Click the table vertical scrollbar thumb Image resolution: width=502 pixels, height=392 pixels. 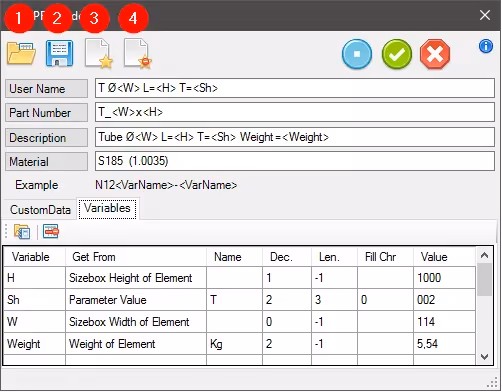click(484, 279)
